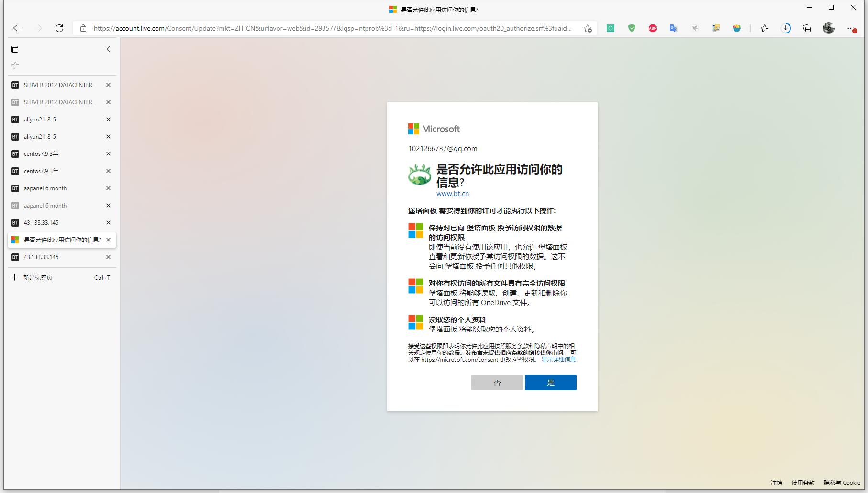Switch to the second aliyun21-8-5 tab
868x493 pixels.
[57, 136]
